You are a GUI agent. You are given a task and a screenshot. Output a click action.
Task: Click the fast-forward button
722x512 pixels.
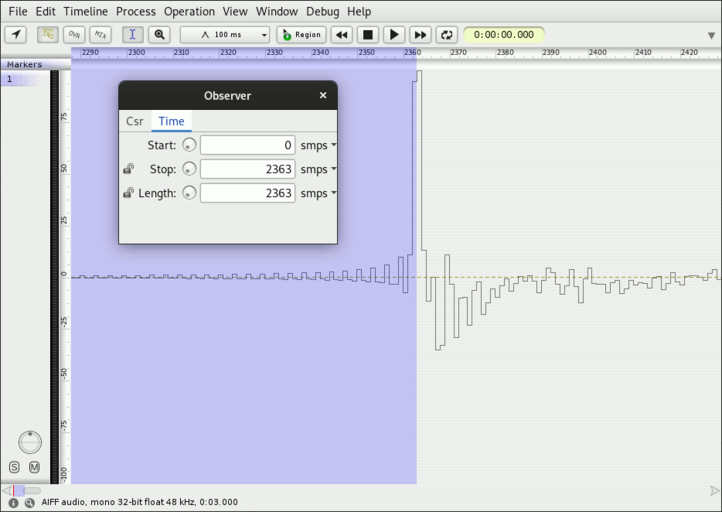point(420,34)
